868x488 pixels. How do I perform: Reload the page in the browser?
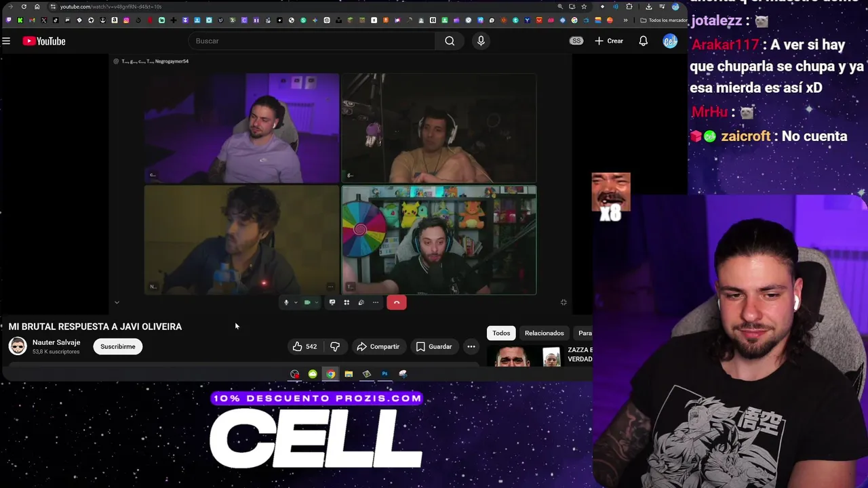[24, 7]
